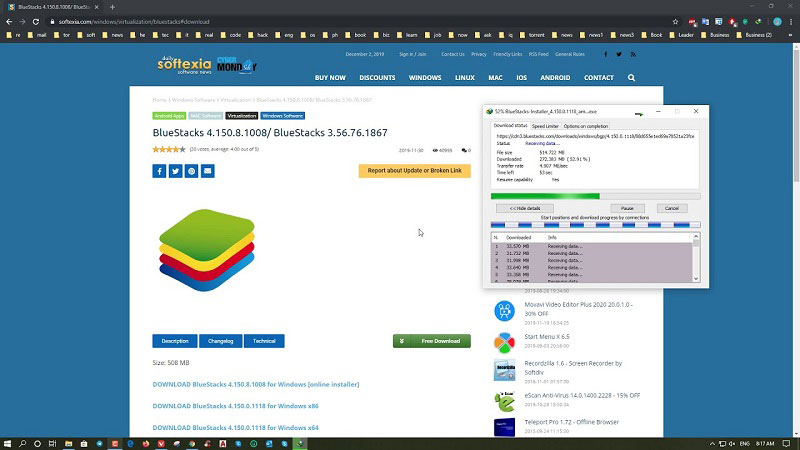Screen dimensions: 800x450
Task: Click the Virtualization category tag
Action: pos(241,116)
